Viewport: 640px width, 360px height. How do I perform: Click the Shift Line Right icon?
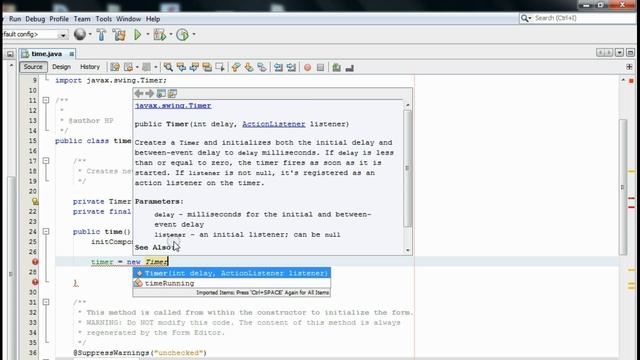point(291,67)
